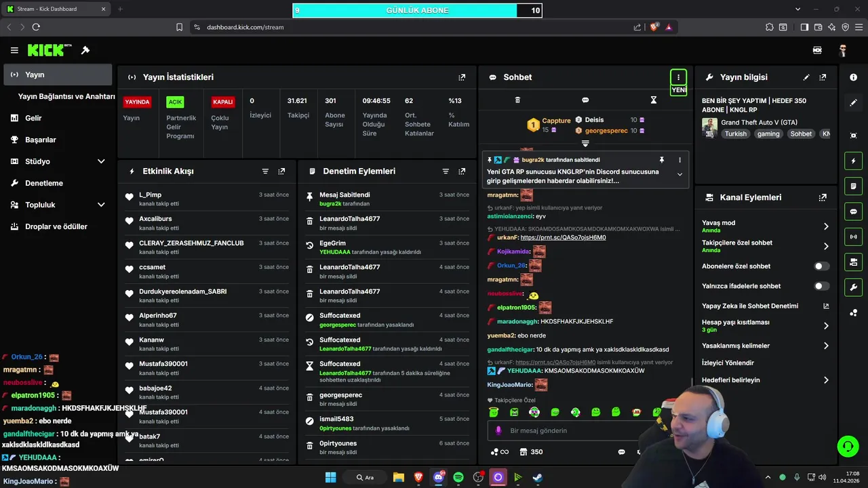The height and width of the screenshot is (488, 868).
Task: Open Yayın Bağlantısı ve Anahtarı page
Action: click(x=66, y=96)
